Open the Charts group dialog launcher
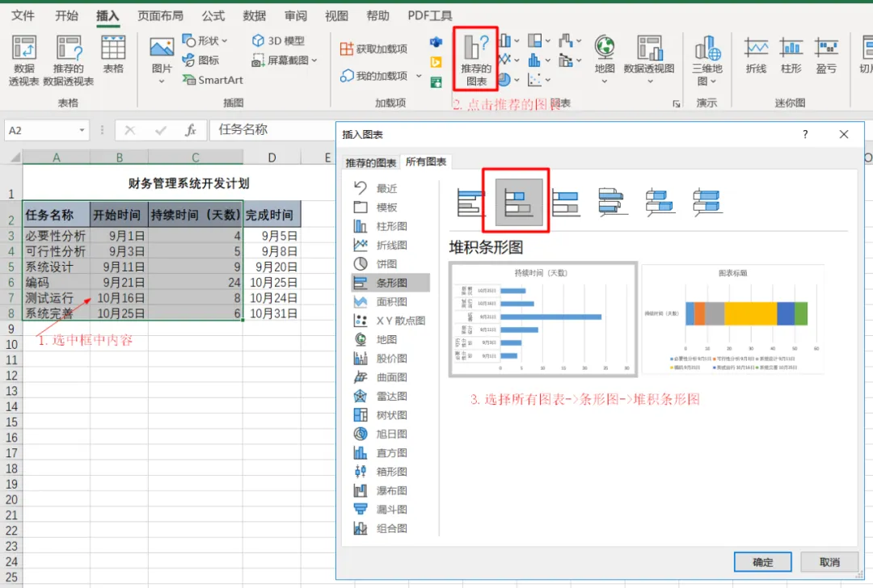 (x=677, y=103)
